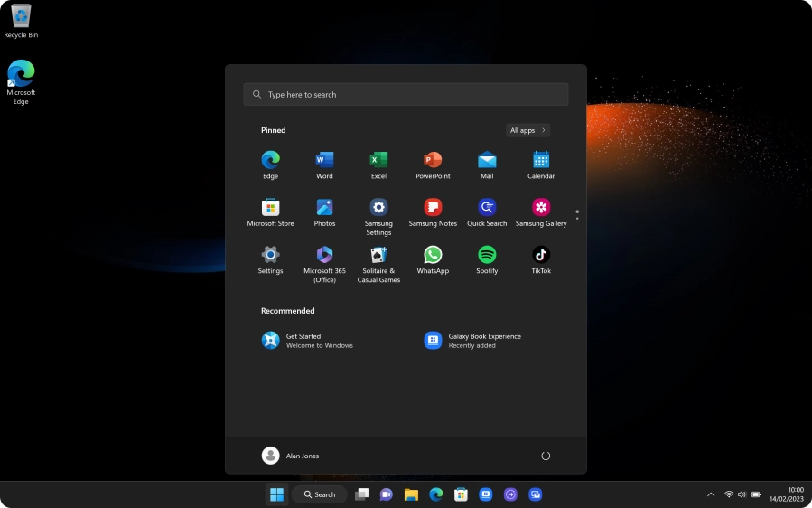The width and height of the screenshot is (812, 508).
Task: Open the power options button
Action: [546, 456]
